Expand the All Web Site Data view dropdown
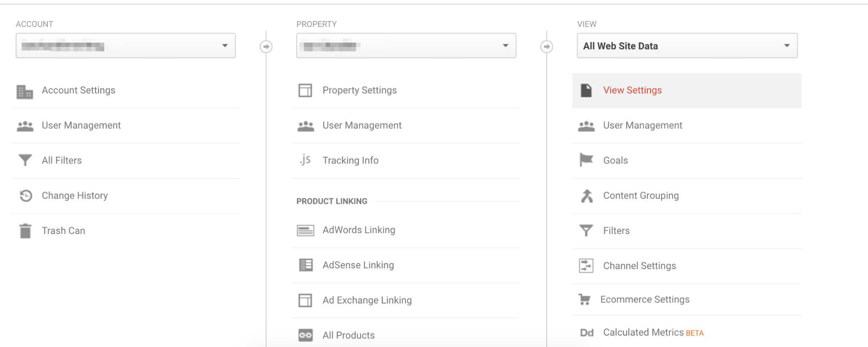The height and width of the screenshot is (347, 868). click(x=687, y=46)
